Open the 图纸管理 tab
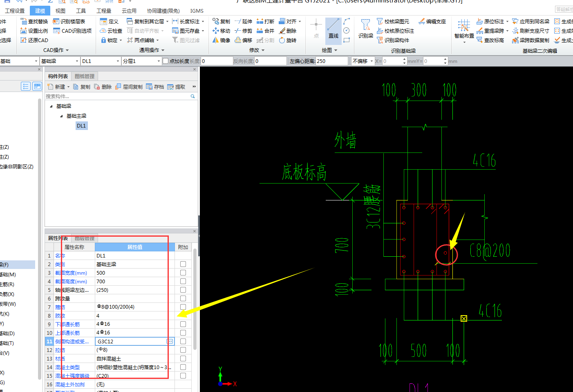Viewport: 573px width, 392px height. point(85,76)
